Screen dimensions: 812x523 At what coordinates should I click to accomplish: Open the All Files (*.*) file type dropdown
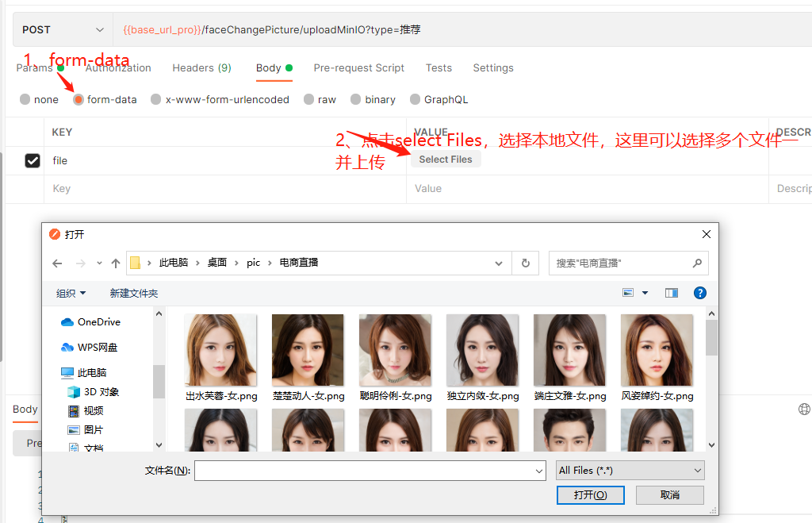point(629,470)
